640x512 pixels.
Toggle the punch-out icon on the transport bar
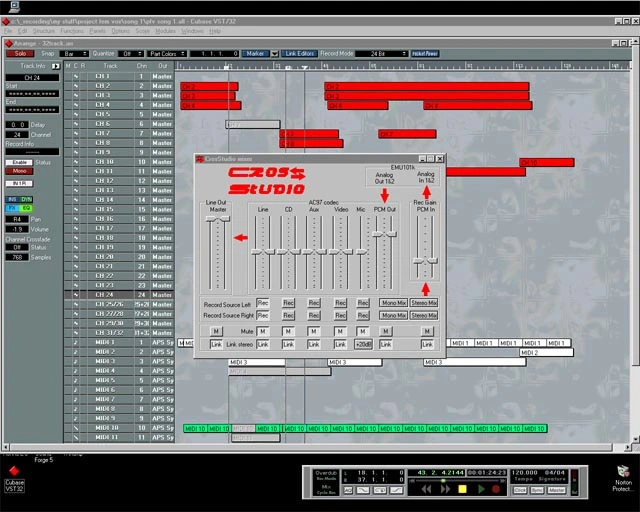[396, 490]
